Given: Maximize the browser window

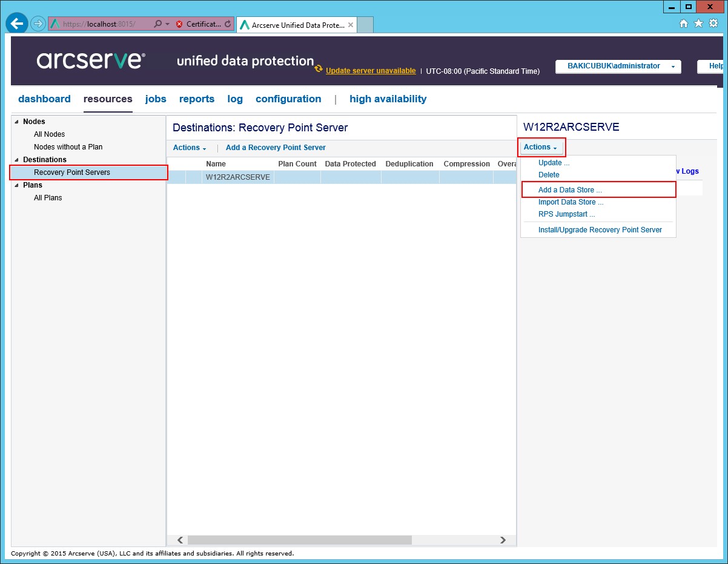Looking at the screenshot, I should coord(688,7).
